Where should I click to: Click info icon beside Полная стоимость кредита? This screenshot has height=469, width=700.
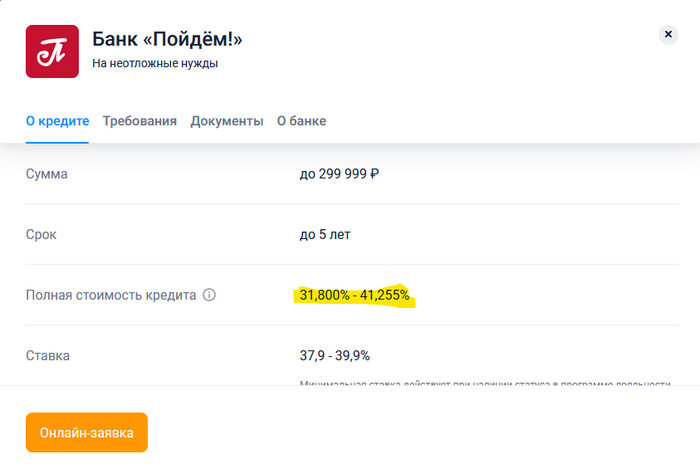coord(209,295)
